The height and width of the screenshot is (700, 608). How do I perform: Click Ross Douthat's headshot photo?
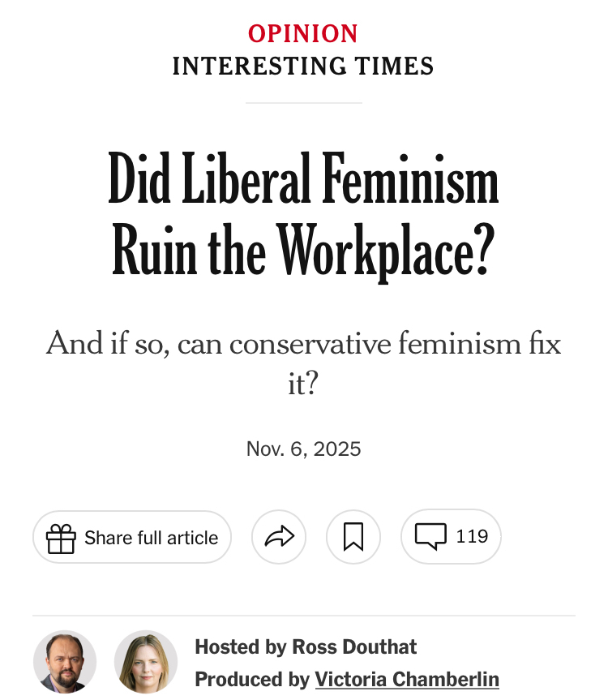pyautogui.click(x=65, y=662)
